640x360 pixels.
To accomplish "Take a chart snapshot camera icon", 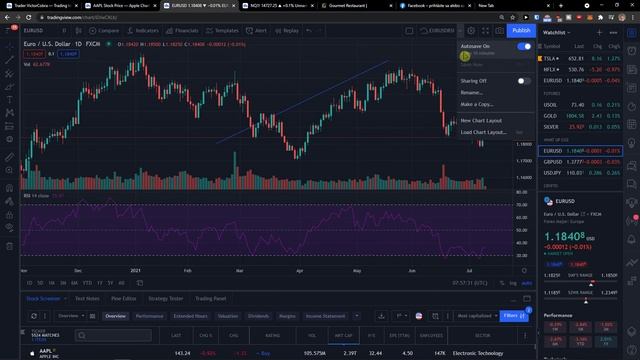I will [x=499, y=31].
